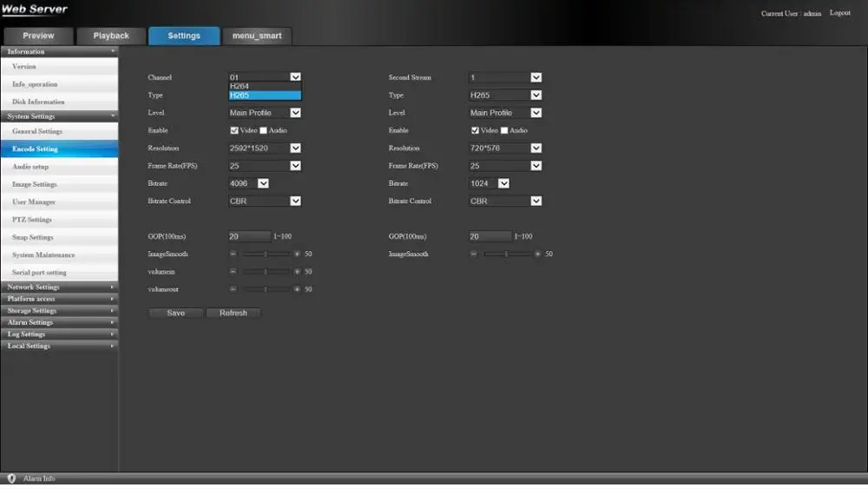This screenshot has height=489, width=868.
Task: Open the second stream Bitrate Control dropdown
Action: pos(505,201)
